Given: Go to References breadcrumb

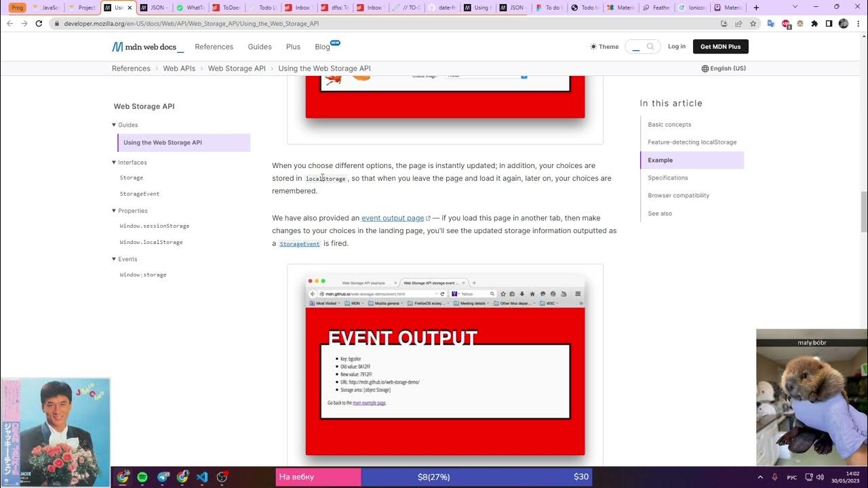Looking at the screenshot, I should (131, 68).
